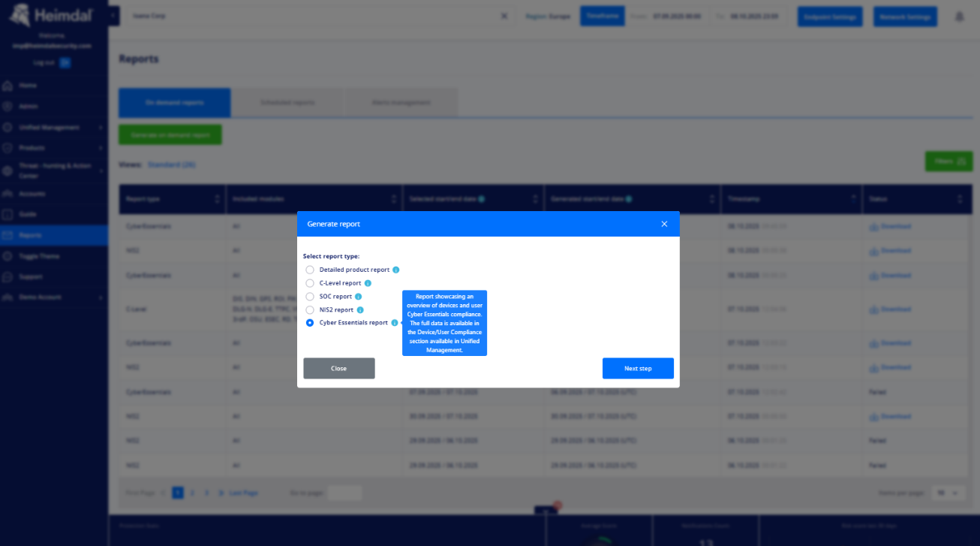Switch to the Scheduled reports tab
980x546 pixels.
[x=287, y=102]
